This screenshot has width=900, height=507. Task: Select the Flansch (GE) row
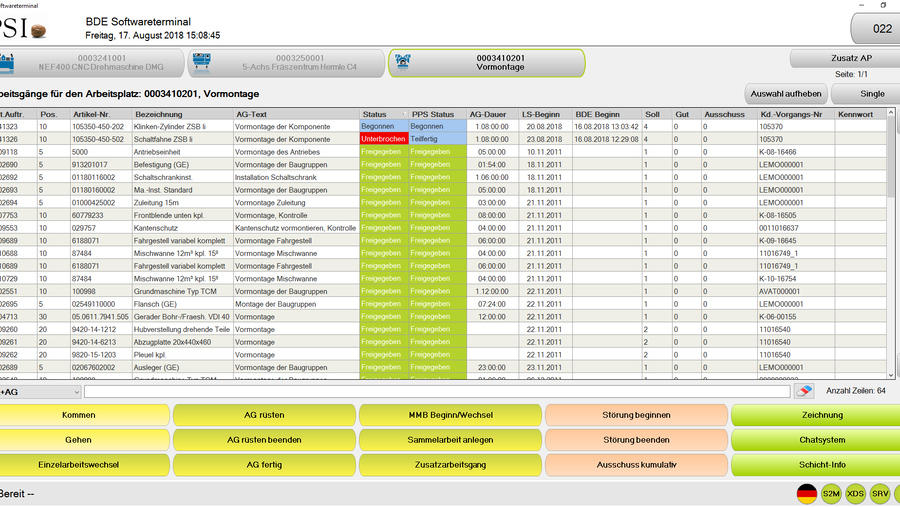click(443, 304)
